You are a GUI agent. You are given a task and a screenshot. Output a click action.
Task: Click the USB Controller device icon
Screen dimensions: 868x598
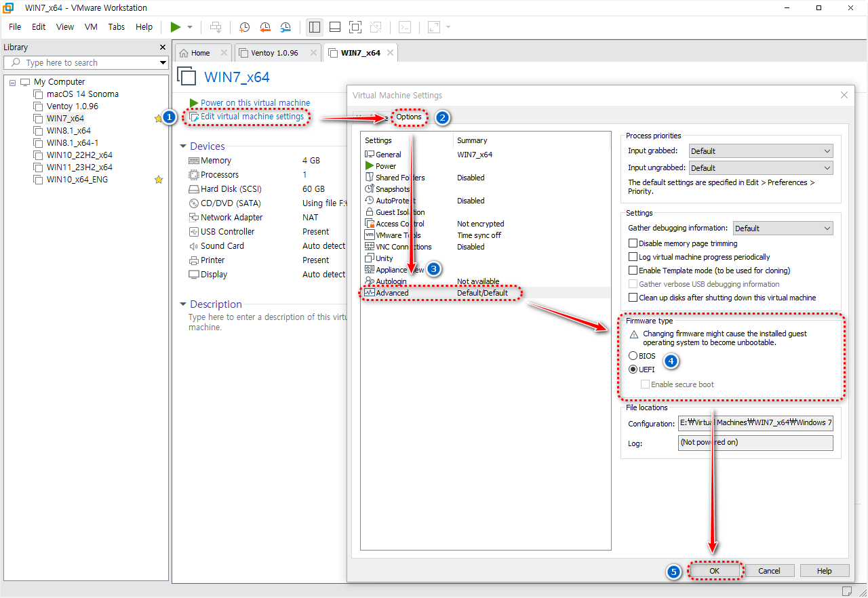194,232
